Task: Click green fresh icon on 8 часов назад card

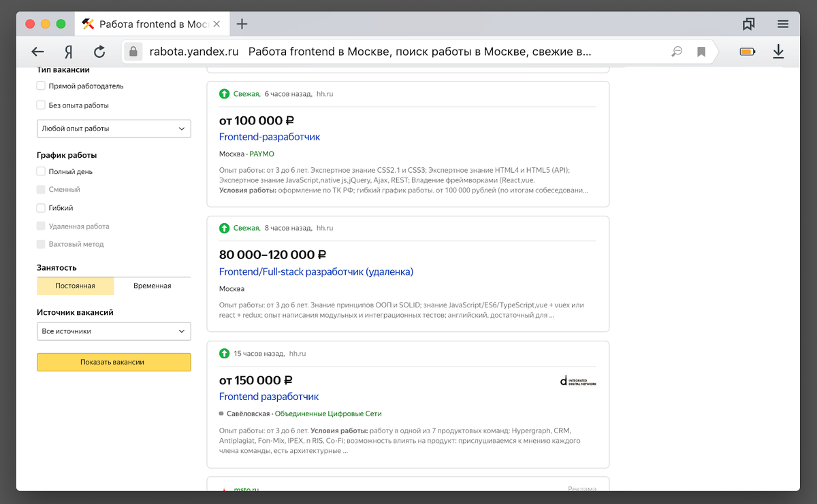Action: point(225,229)
